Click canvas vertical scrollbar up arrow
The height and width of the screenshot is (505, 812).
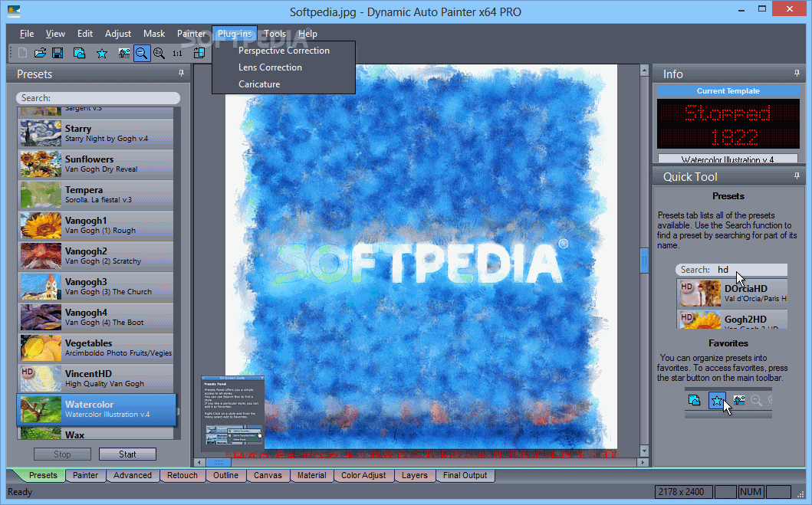[644, 70]
